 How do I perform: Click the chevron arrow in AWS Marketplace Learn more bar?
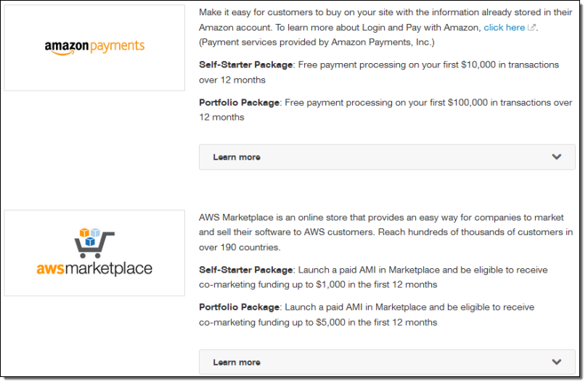point(557,362)
